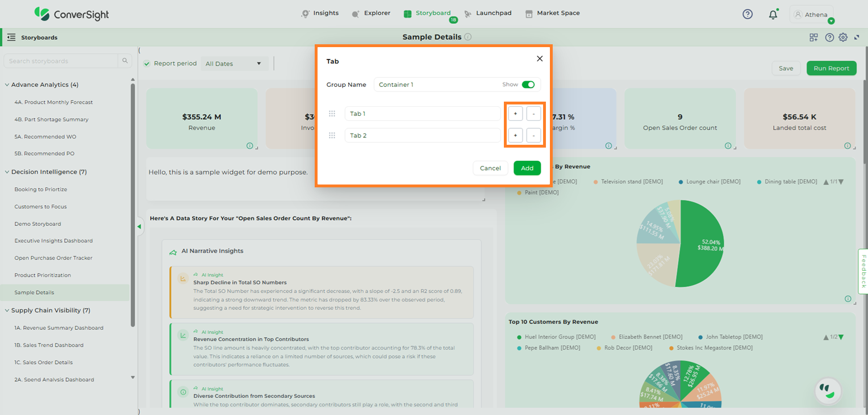Open the help question mark icon in header
The width and height of the screenshot is (868, 415).
pyautogui.click(x=748, y=14)
